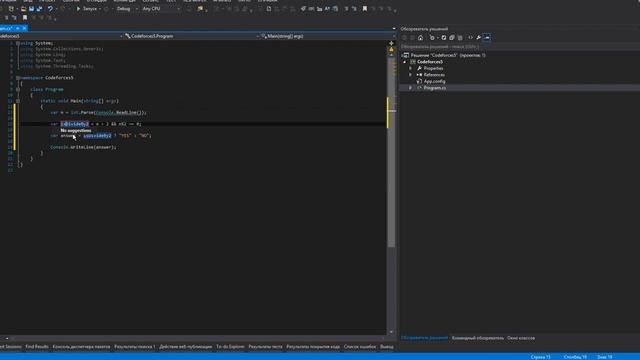Click the isDivideBy2 usage in answer line
The width and height of the screenshot is (640, 360).
pyautogui.click(x=97, y=136)
